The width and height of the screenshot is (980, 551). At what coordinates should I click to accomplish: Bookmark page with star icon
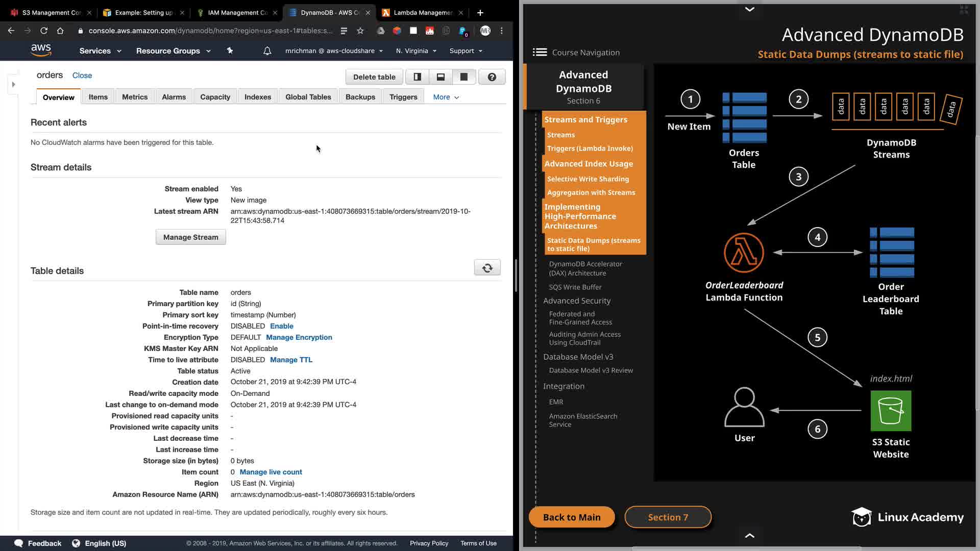pos(360,31)
